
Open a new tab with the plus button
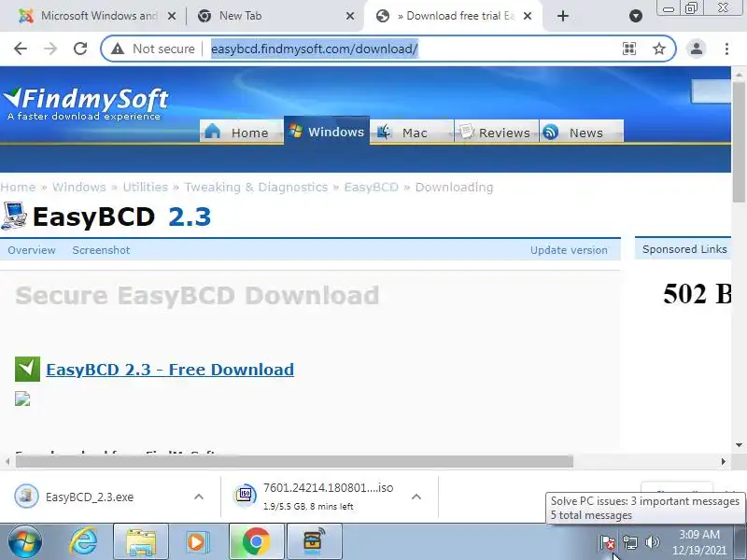563,16
